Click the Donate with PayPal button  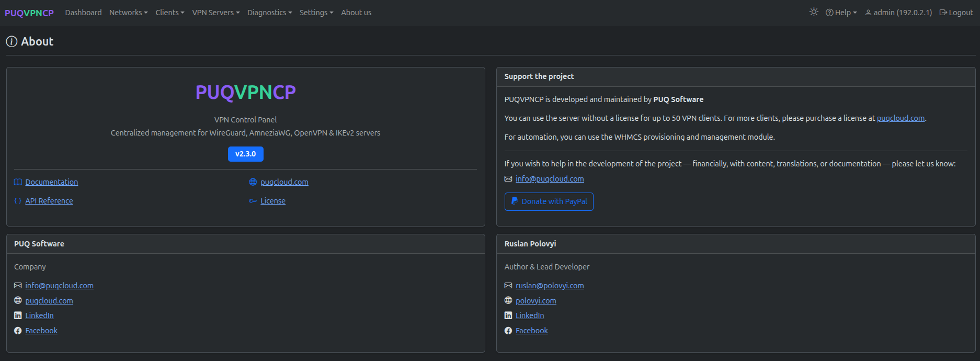pos(549,201)
